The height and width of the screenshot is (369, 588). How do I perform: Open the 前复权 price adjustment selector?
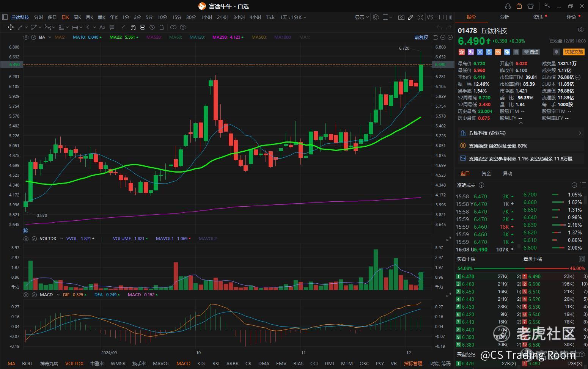[421, 37]
